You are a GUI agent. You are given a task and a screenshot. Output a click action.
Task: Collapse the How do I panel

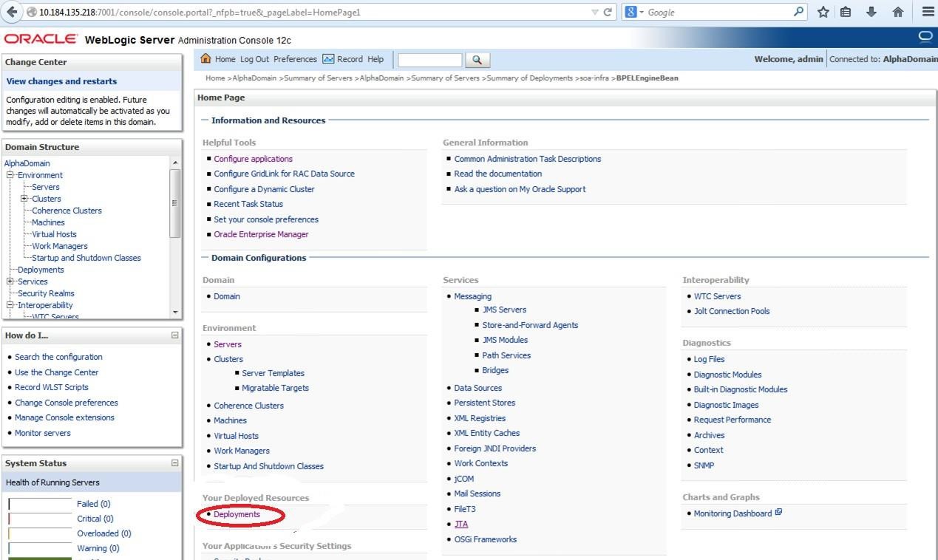[x=175, y=335]
